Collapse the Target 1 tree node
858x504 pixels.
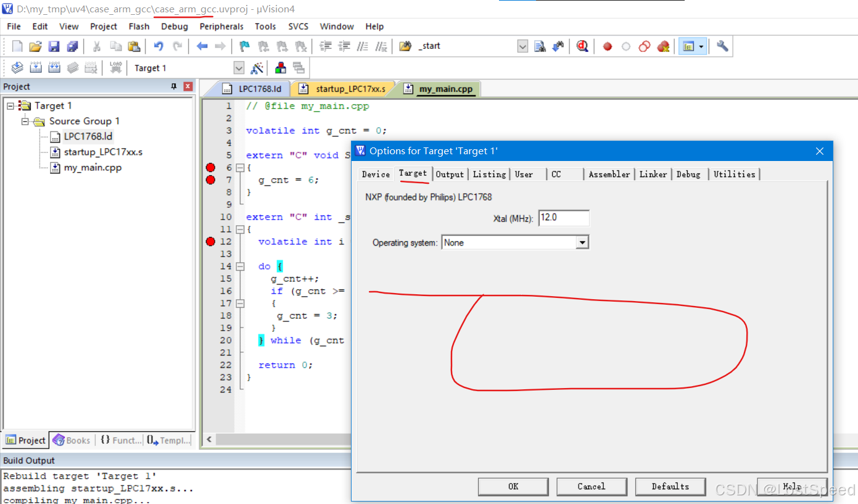(10, 106)
